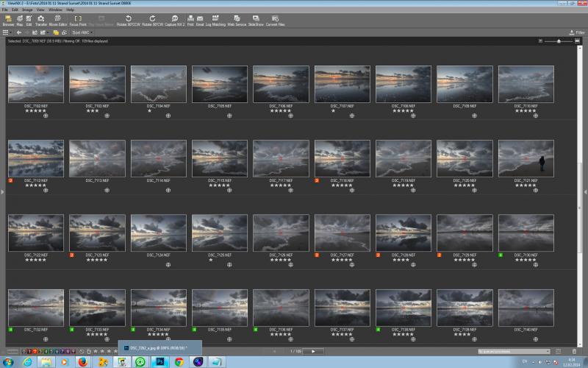Apply label 8 from the label bar

click(68, 352)
